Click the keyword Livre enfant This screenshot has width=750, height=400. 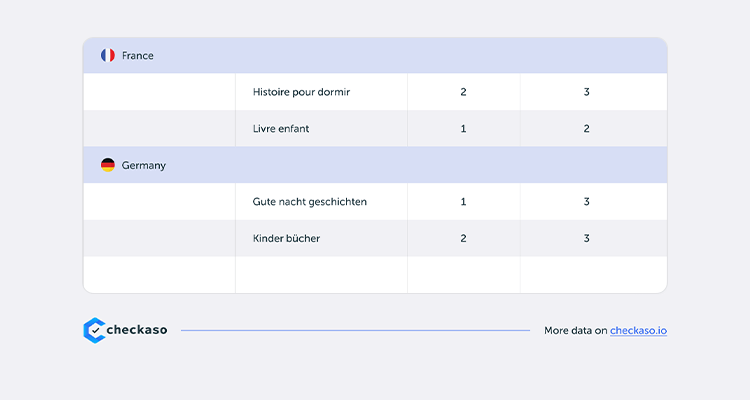pos(281,129)
